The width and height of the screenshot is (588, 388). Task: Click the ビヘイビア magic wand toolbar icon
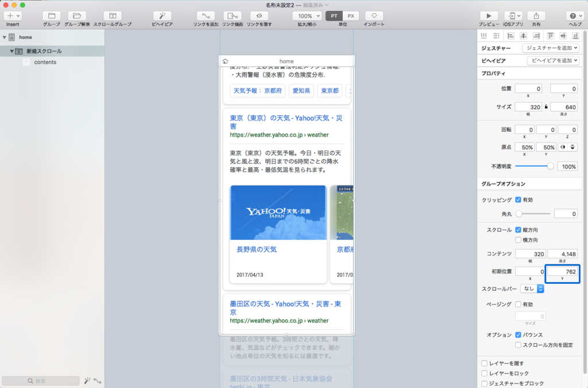point(162,16)
